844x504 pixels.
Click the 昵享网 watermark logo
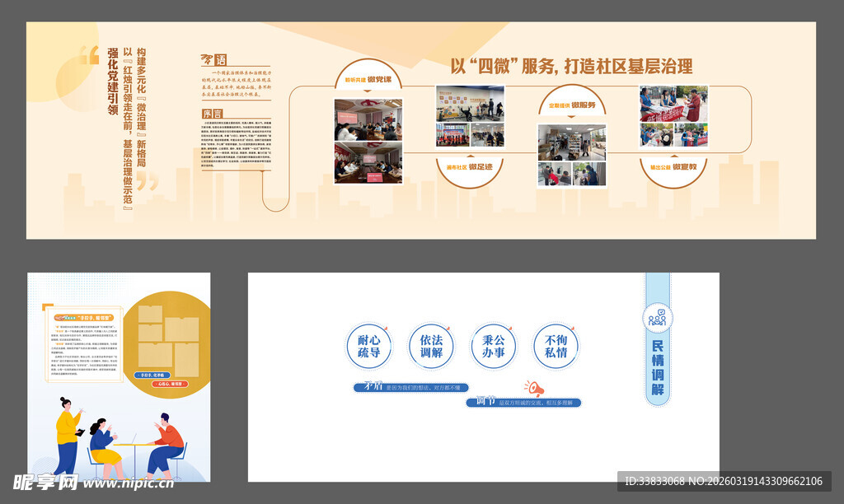coord(45,482)
